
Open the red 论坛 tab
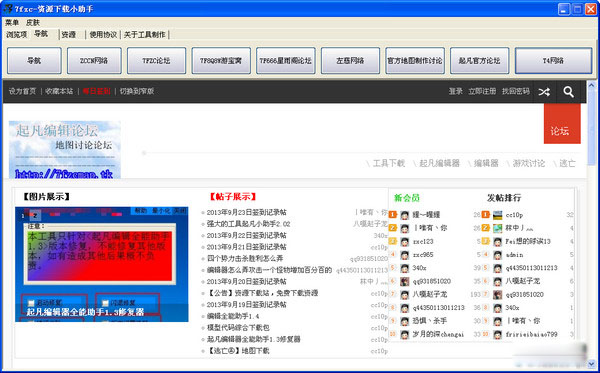[x=562, y=124]
